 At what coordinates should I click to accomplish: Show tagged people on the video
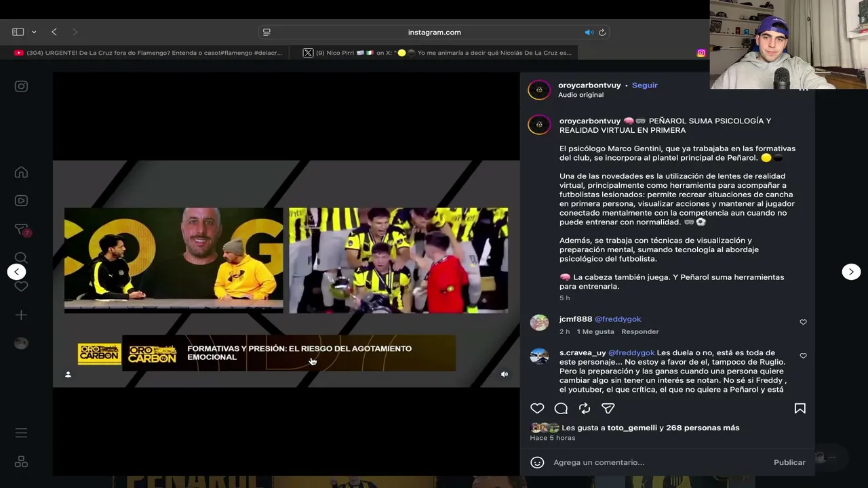click(68, 374)
